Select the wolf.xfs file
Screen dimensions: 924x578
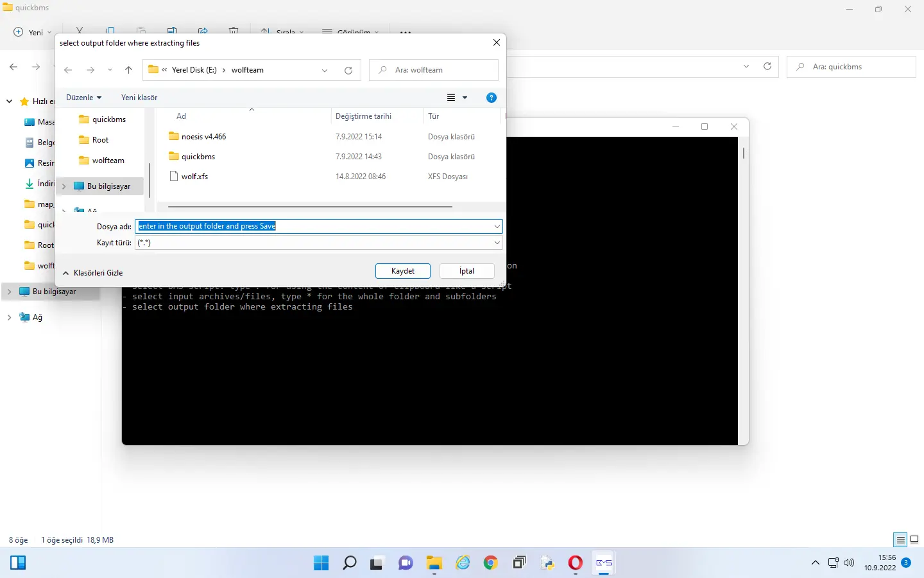pyautogui.click(x=194, y=177)
